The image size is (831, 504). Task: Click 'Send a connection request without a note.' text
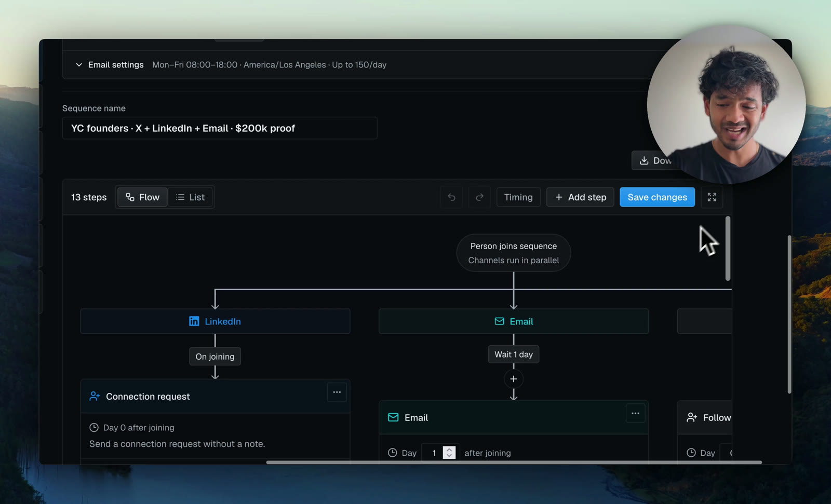pos(177,444)
